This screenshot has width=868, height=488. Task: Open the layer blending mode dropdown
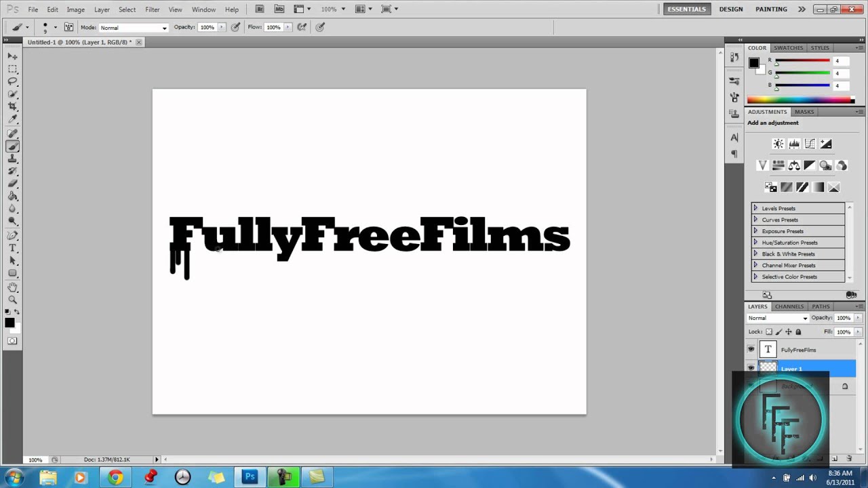pyautogui.click(x=778, y=318)
